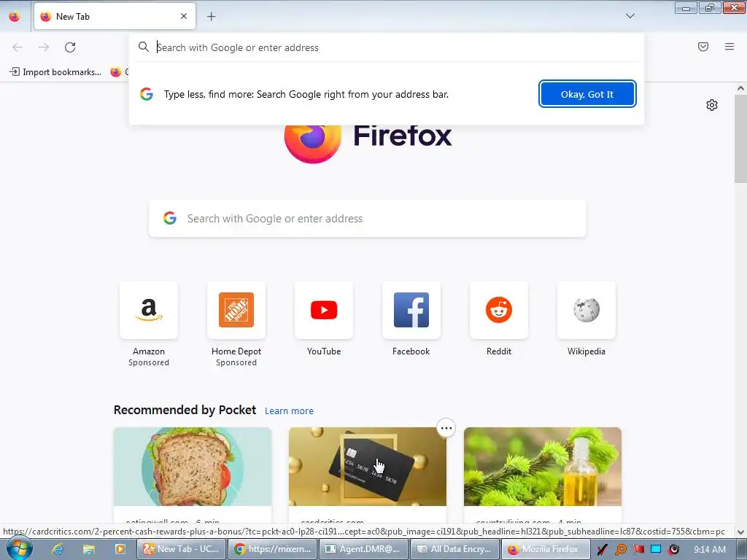Switch to the Agent.DMR@ taskbar window
Screen dimensions: 747x560
point(363,549)
